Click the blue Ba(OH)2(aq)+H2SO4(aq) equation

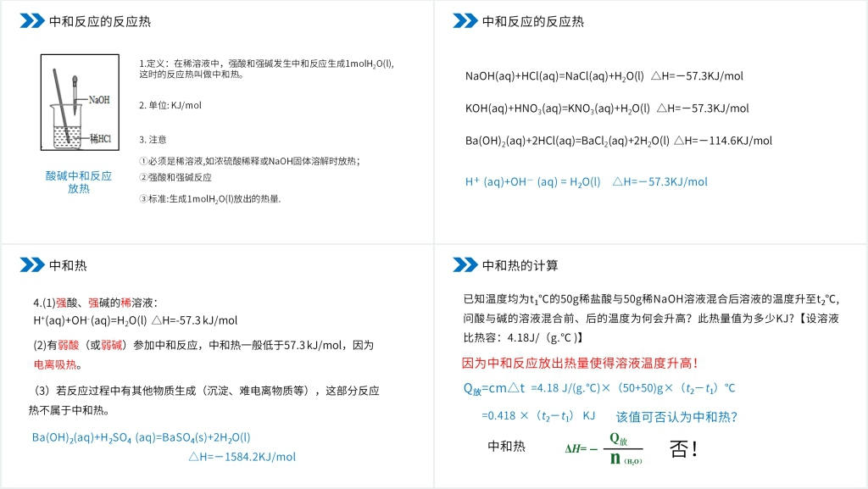142,437
